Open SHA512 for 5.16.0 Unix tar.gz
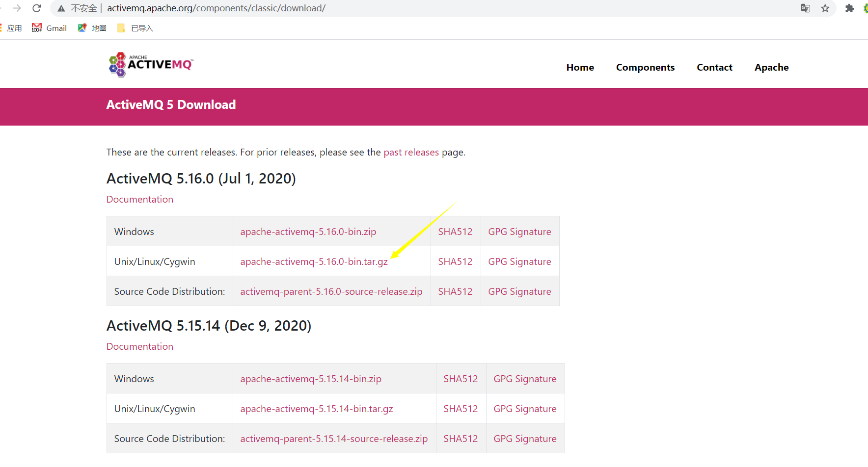Viewport: 868px width, 467px height. pyautogui.click(x=455, y=261)
